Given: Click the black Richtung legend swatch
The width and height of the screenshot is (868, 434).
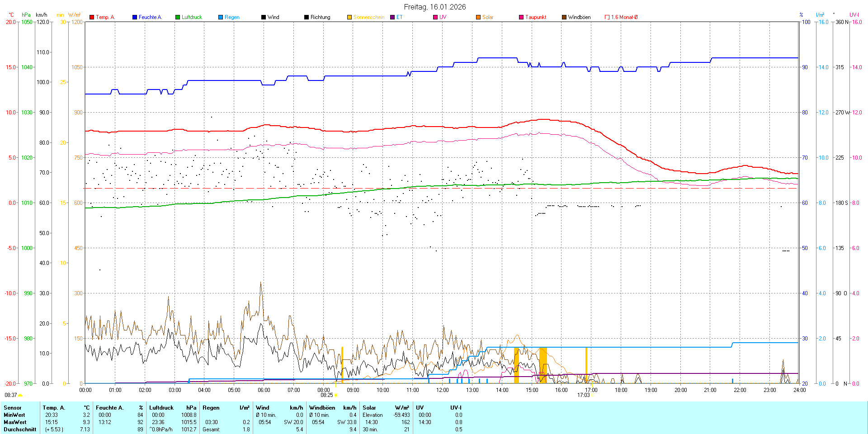Looking at the screenshot, I should coord(307,17).
